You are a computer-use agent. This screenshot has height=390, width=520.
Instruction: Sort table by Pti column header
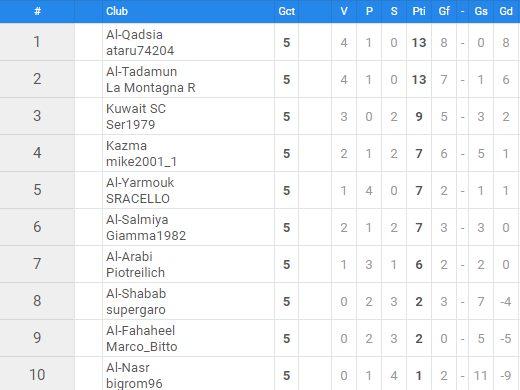point(419,11)
